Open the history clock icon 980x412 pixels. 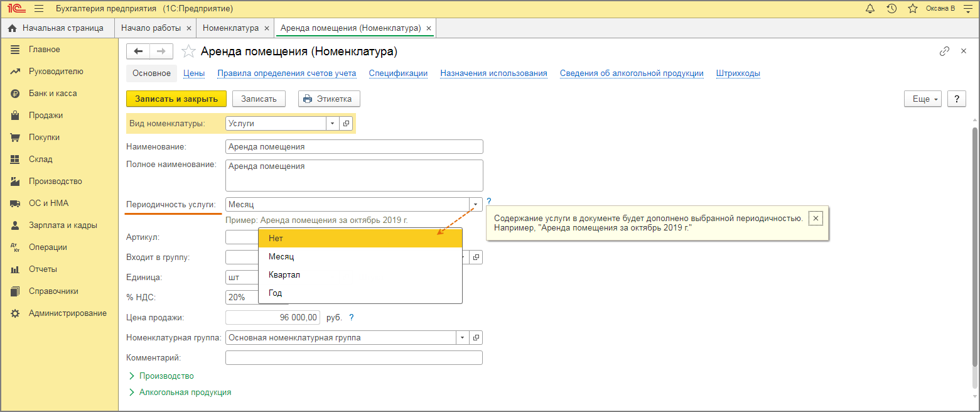(x=891, y=9)
